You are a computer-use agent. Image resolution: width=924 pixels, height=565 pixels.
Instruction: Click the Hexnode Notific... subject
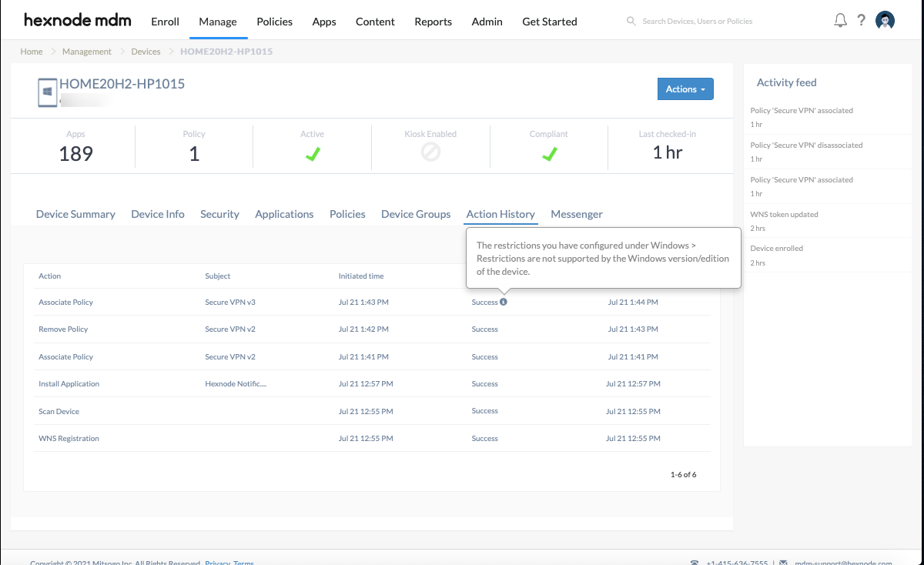[236, 384]
